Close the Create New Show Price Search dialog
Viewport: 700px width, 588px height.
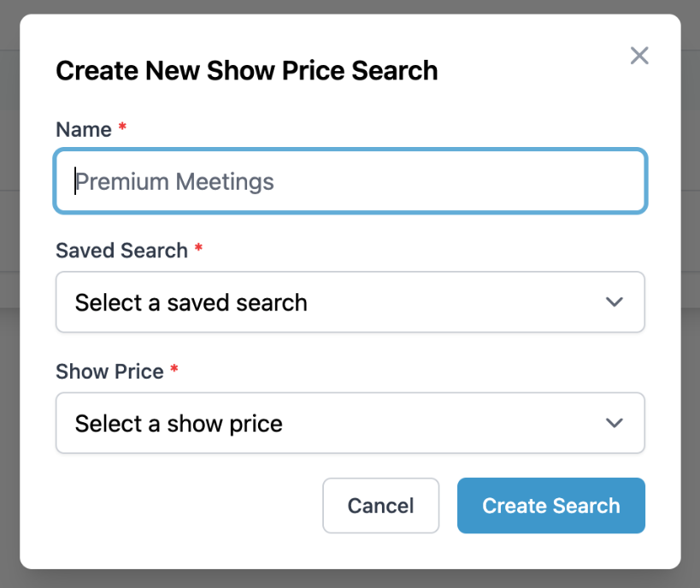639,56
